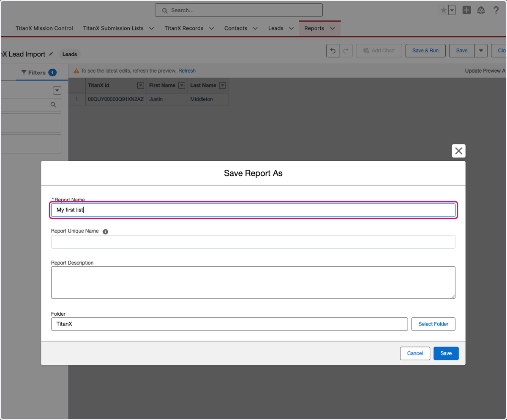The height and width of the screenshot is (420, 507).
Task: Expand Leads tab chevron
Action: (291, 28)
